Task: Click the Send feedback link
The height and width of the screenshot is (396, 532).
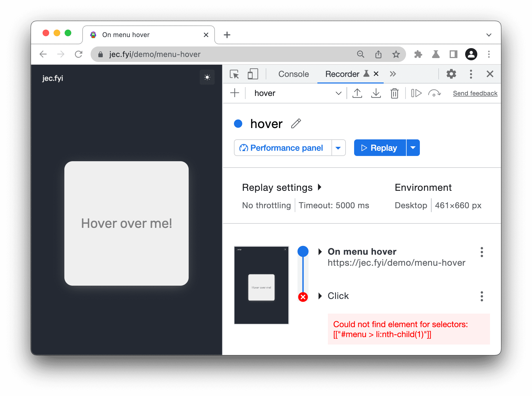Action: pyautogui.click(x=475, y=93)
